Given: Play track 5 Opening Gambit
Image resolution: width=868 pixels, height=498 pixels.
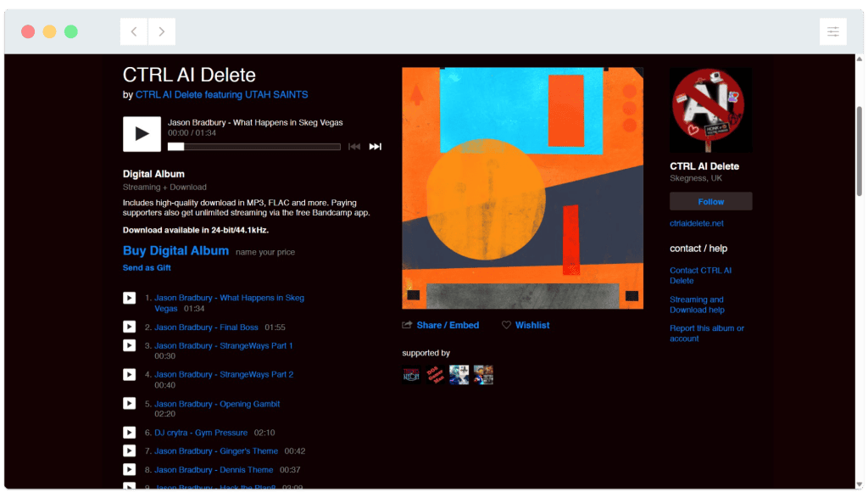Looking at the screenshot, I should 129,403.
